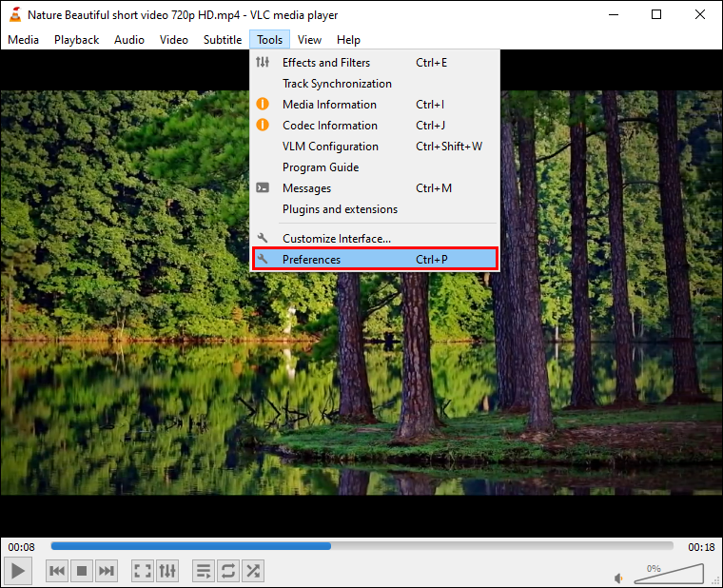
Task: Choose Effects and Filters
Action: 375,62
